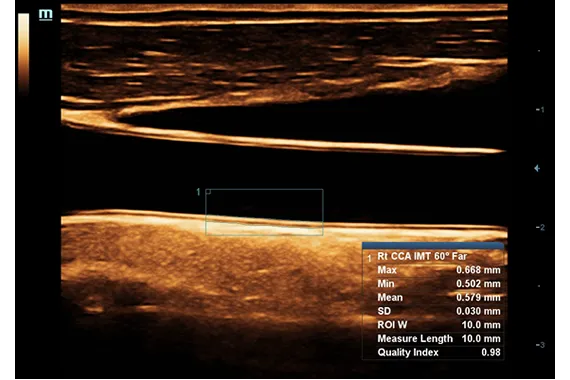
Task: Click the Mean 0.579 mm value
Action: (478, 297)
